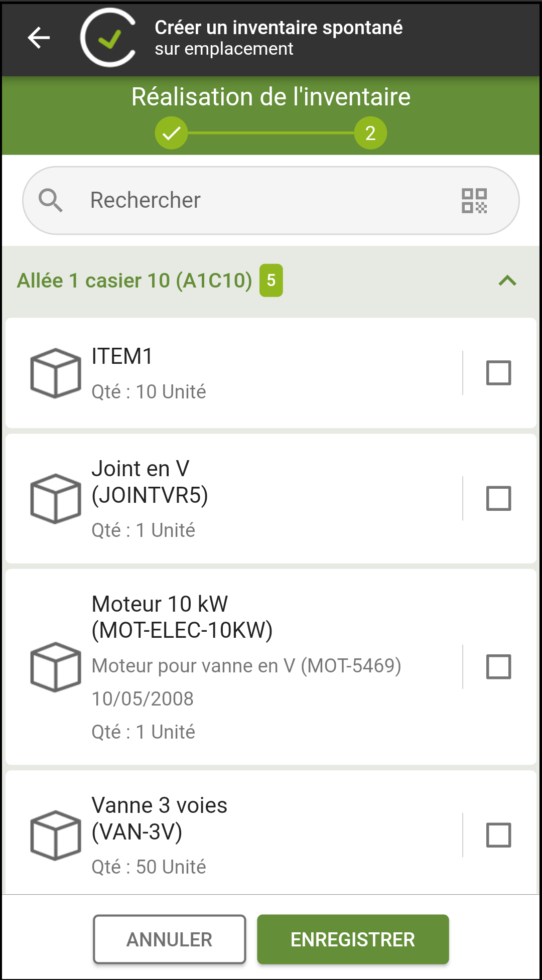Screen dimensions: 542x980
Task: Tap the box icon beside Joint en V
Action: [56, 498]
